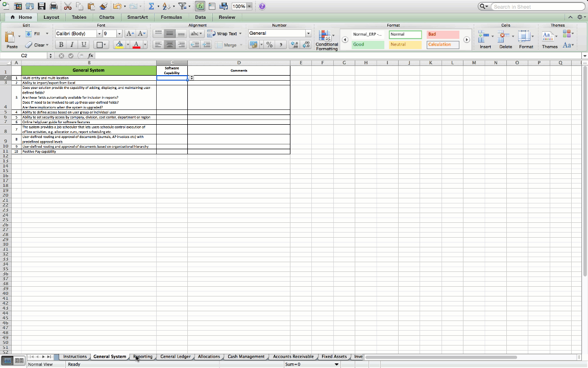
Task: Click the Save icon in the toolbar
Action: point(42,7)
